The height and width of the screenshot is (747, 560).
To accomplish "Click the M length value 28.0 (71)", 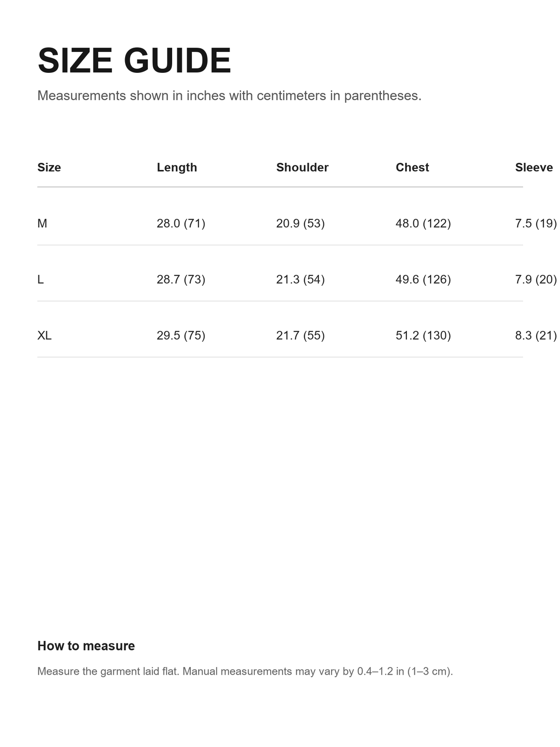I will click(x=181, y=224).
